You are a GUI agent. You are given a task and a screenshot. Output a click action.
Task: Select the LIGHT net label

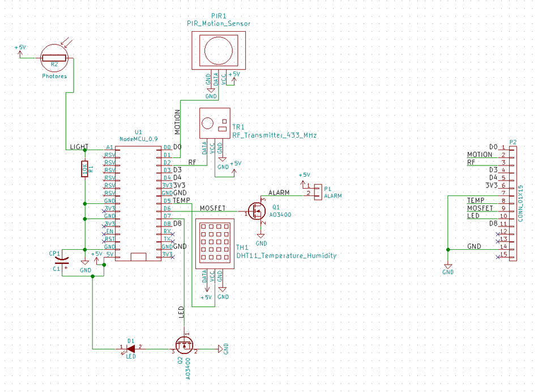click(79, 147)
